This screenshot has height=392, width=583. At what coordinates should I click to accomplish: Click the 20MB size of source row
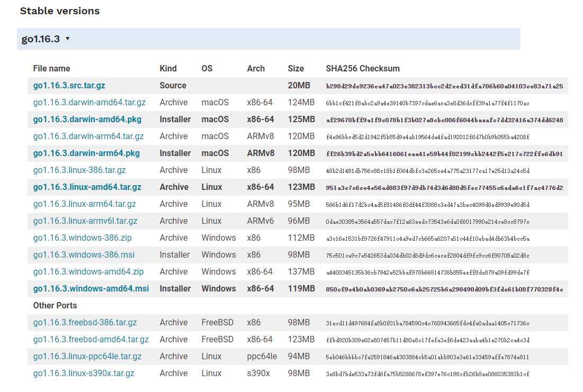tap(299, 86)
